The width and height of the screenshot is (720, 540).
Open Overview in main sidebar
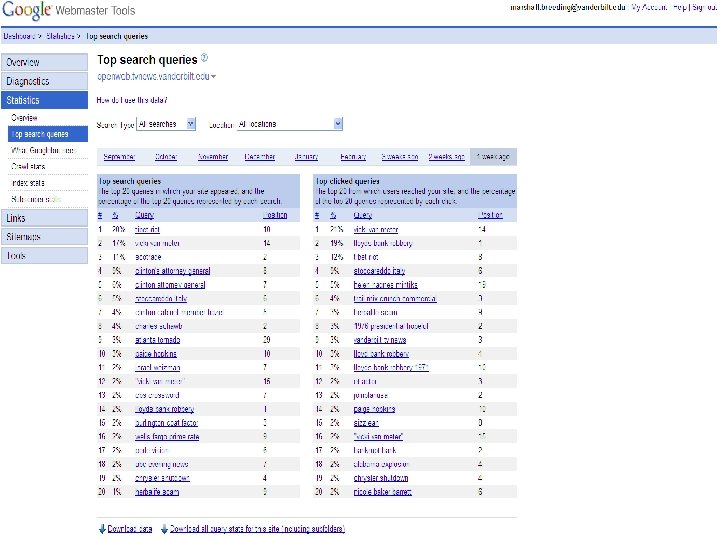[44, 62]
